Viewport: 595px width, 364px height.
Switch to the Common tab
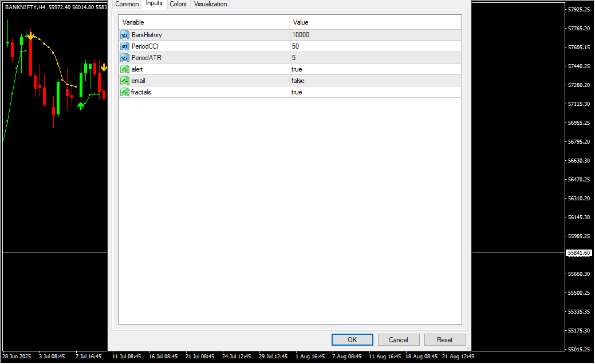[127, 4]
